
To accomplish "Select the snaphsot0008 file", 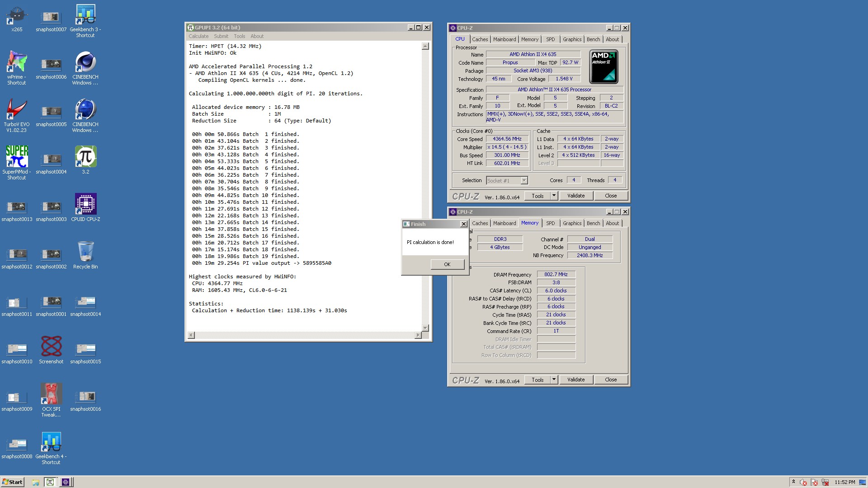I will tap(17, 448).
